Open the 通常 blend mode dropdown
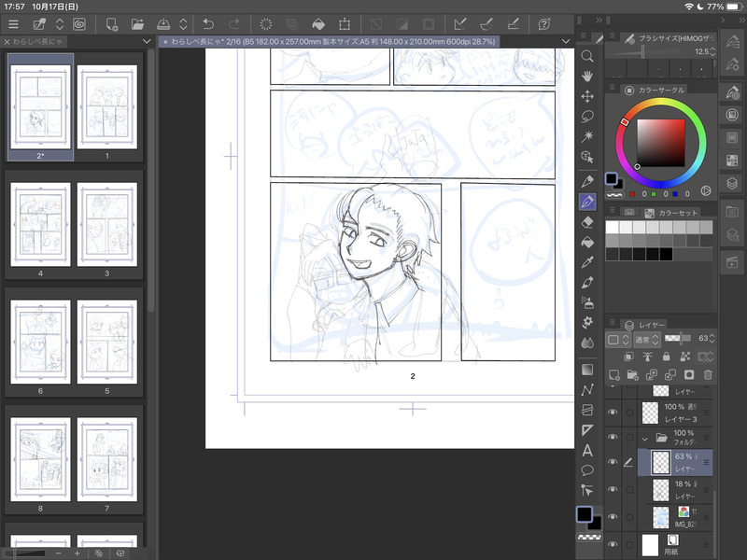 pos(646,339)
